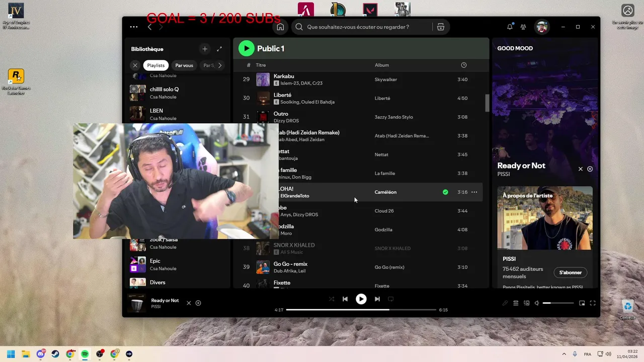644x362 pixels.
Task: Open Windows Start menu
Action: tap(11, 354)
